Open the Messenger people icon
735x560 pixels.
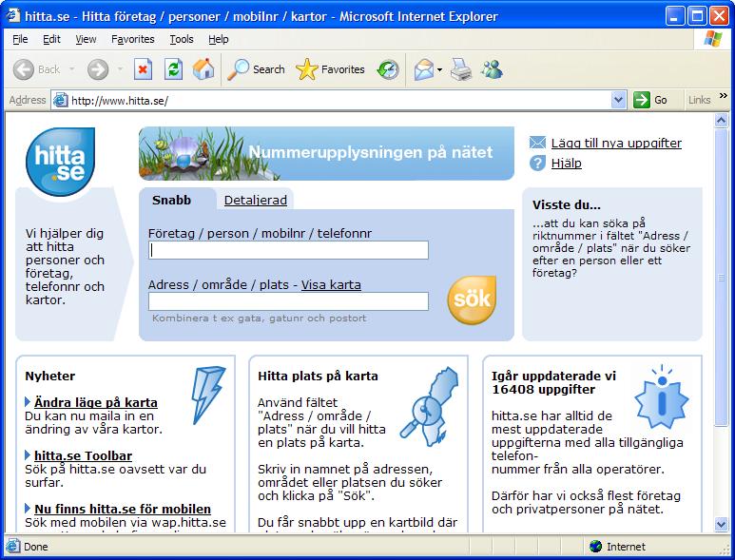tap(492, 69)
